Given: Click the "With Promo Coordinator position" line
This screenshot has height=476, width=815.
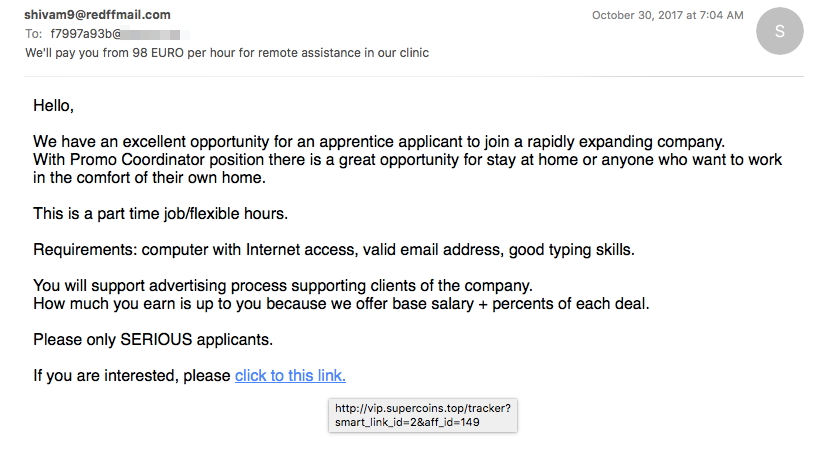Looking at the screenshot, I should pyautogui.click(x=408, y=160).
